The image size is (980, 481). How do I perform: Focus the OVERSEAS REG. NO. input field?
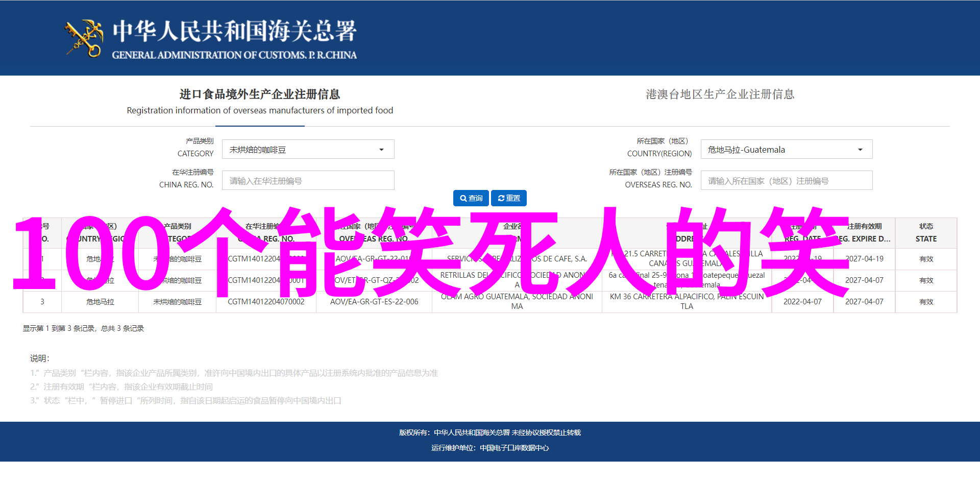(786, 181)
